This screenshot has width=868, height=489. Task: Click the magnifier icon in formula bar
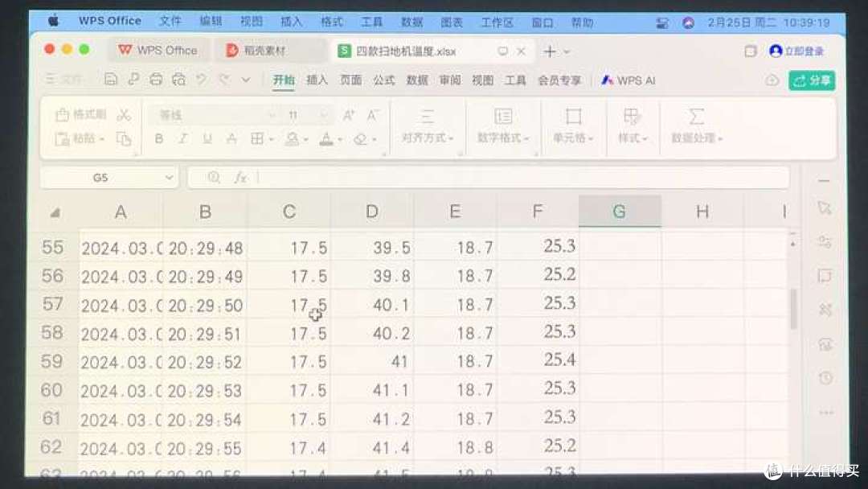(x=214, y=177)
